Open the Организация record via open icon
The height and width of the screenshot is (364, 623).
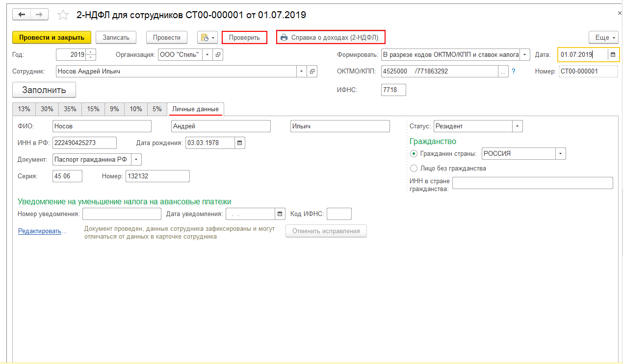click(x=218, y=55)
